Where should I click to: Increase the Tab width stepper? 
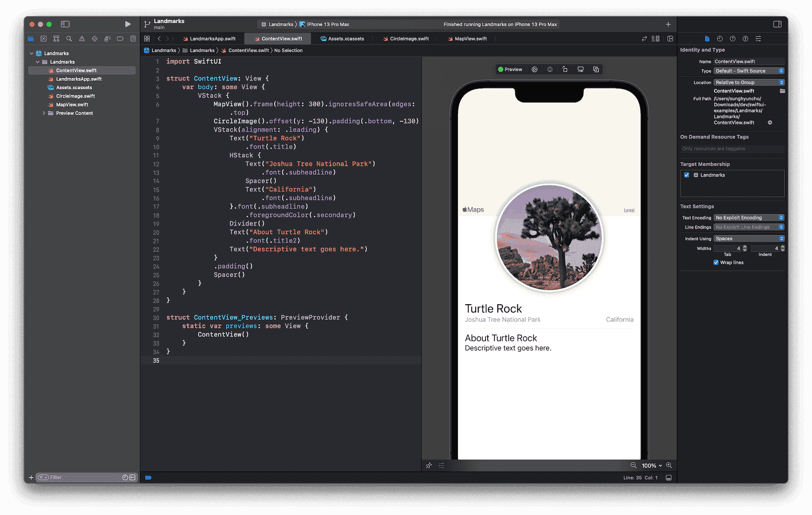pyautogui.click(x=745, y=247)
